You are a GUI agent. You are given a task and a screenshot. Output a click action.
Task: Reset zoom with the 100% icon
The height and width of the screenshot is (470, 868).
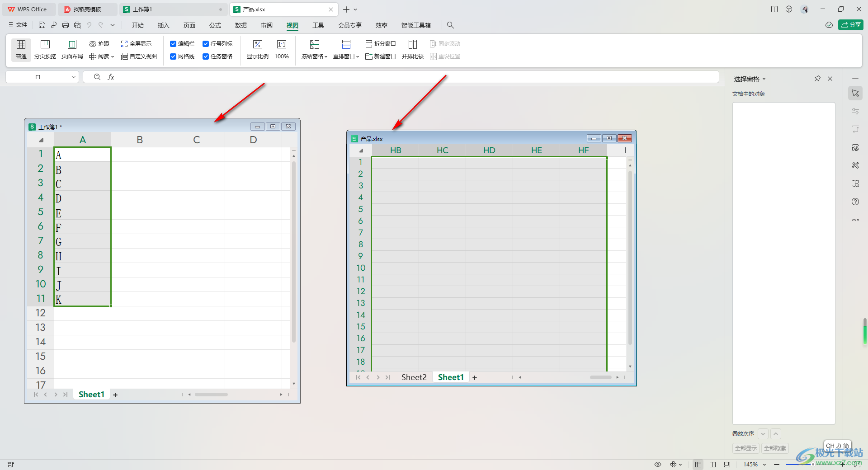(282, 49)
